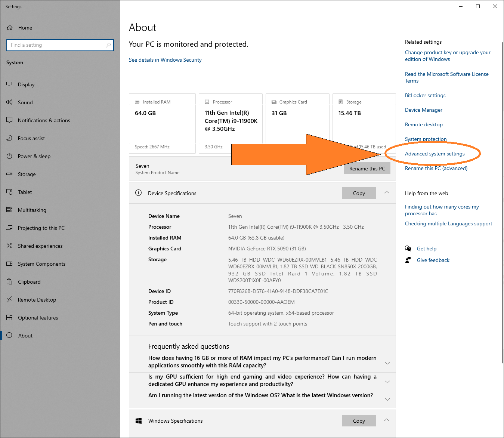Image resolution: width=504 pixels, height=438 pixels.
Task: Open Notifications & actions settings page
Action: coord(44,120)
